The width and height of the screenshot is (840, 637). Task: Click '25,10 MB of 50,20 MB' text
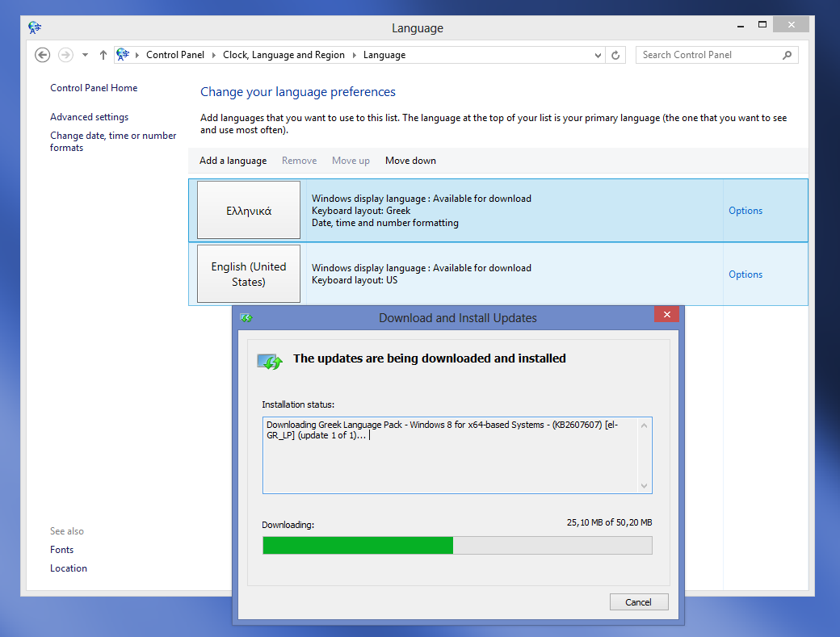[x=609, y=522]
